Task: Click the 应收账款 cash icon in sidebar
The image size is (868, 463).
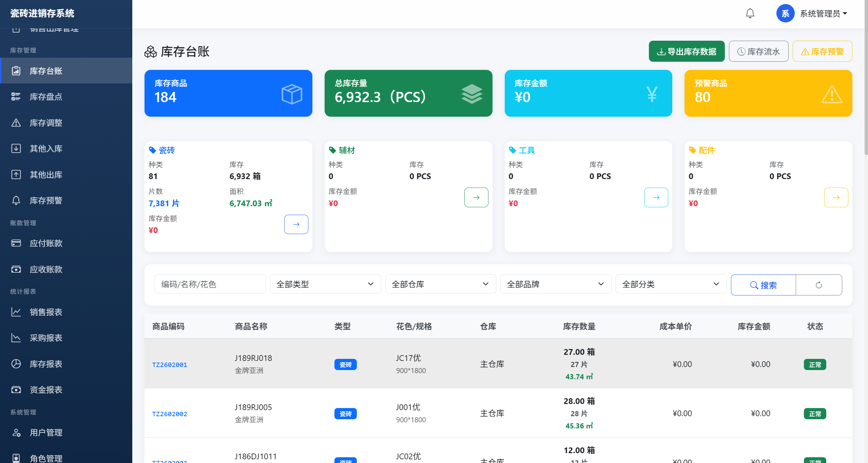Action: (16, 269)
